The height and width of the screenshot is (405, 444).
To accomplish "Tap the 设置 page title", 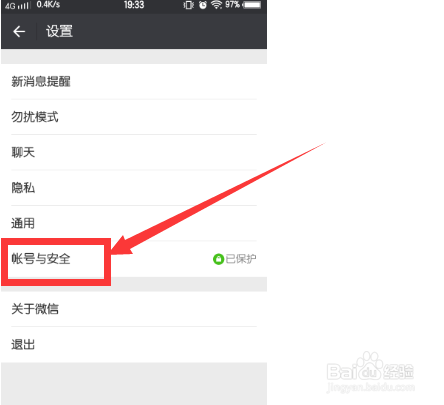I will (x=59, y=32).
